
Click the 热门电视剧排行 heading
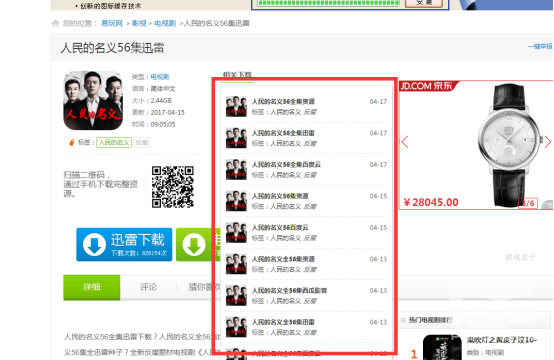[x=430, y=320]
